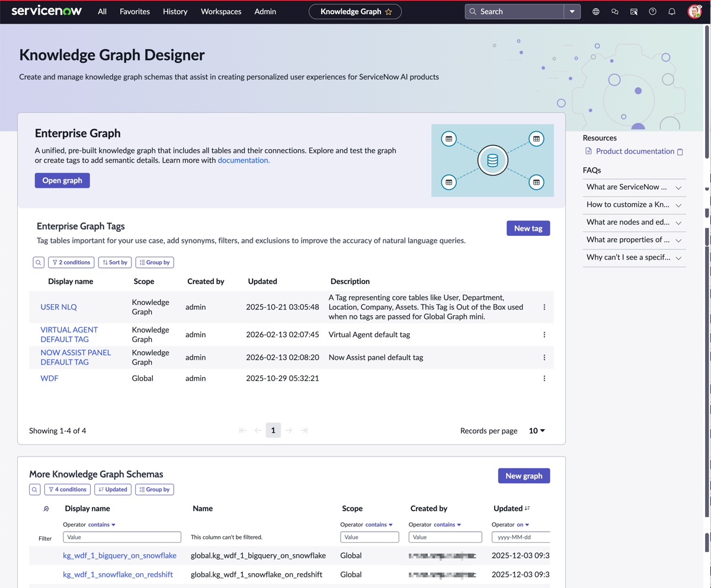Expand FAQ What are nodes and ed...

(x=635, y=223)
